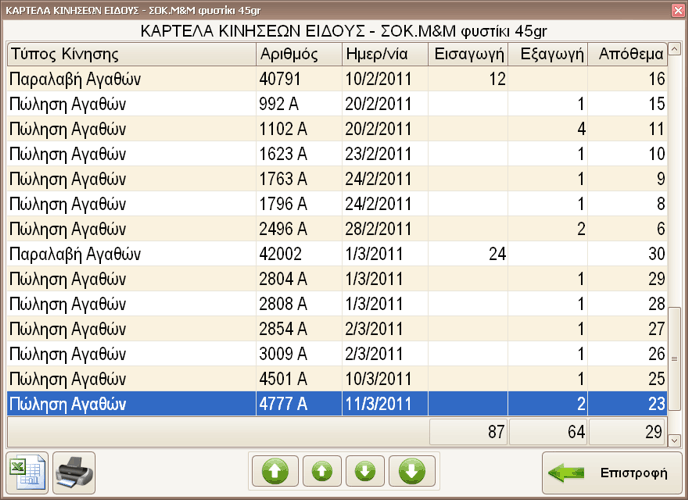Click import quantity 24 cell
Viewport: 688px width, 500px height.
tap(468, 254)
